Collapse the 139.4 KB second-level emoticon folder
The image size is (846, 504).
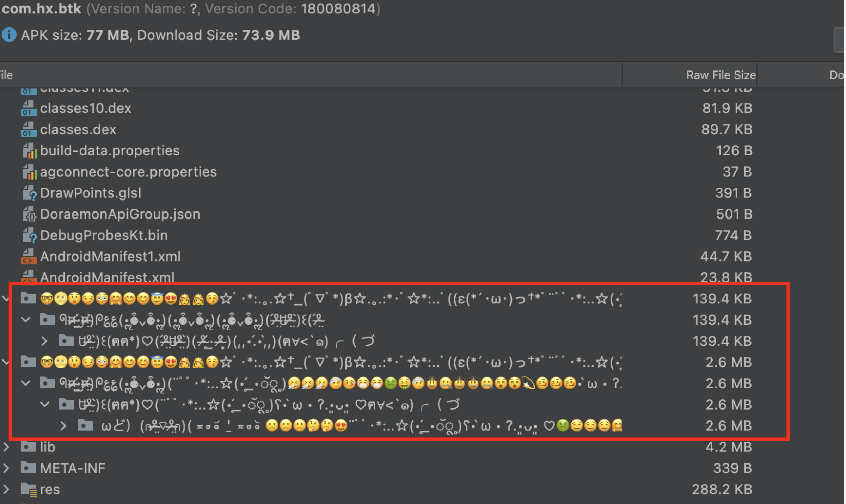[26, 320]
